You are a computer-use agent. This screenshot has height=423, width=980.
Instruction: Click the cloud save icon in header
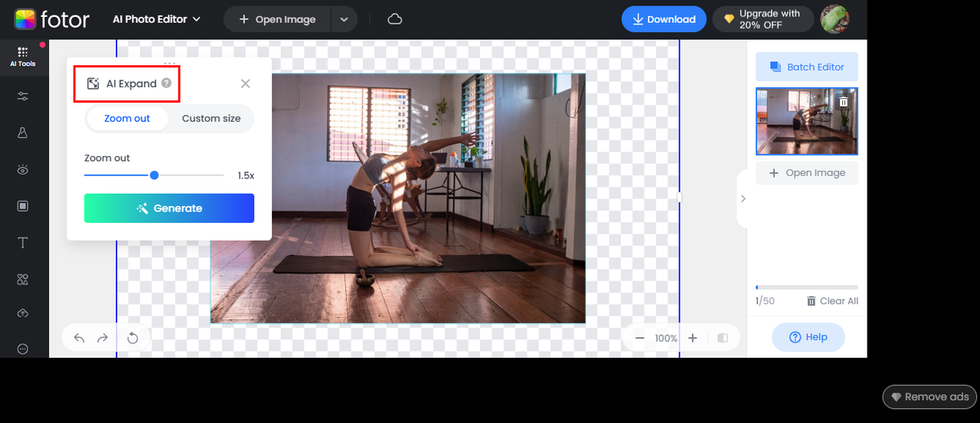coord(395,19)
